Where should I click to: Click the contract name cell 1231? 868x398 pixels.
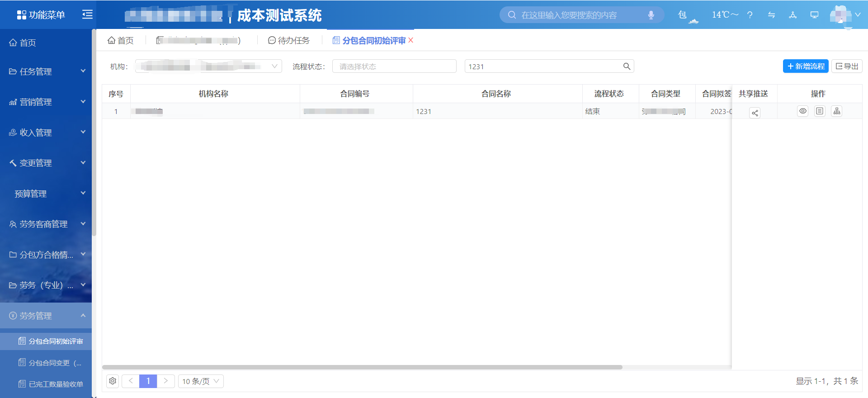[x=497, y=111]
